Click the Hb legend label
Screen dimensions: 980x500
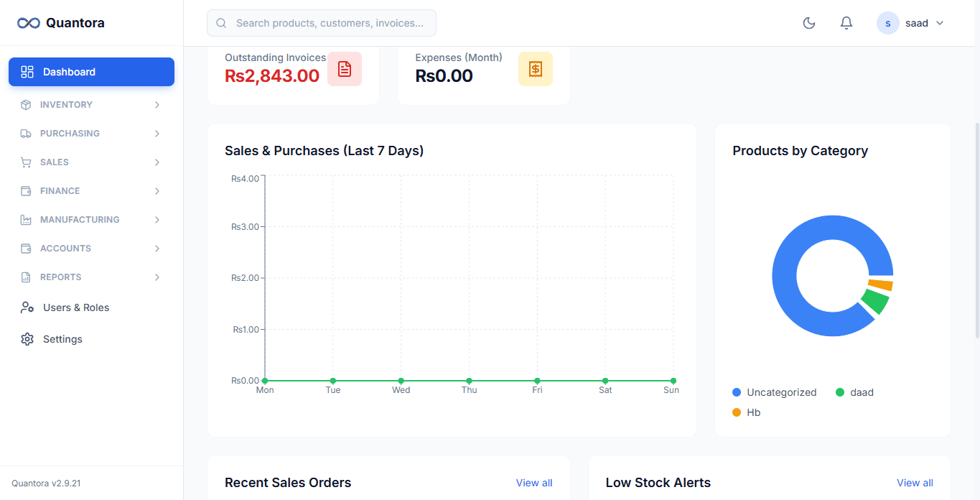[x=753, y=412]
